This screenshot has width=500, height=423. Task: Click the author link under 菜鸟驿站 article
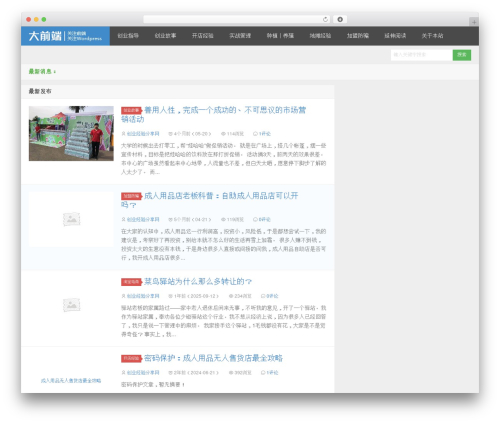[x=143, y=296]
